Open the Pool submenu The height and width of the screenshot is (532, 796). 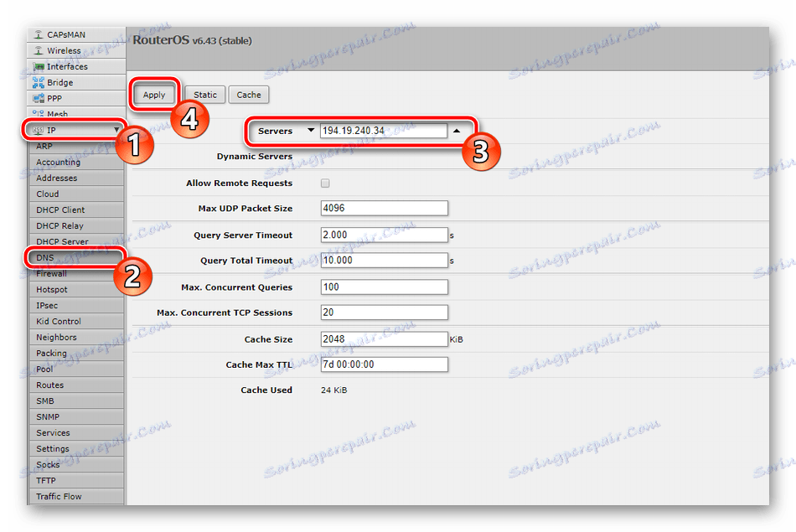point(76,369)
